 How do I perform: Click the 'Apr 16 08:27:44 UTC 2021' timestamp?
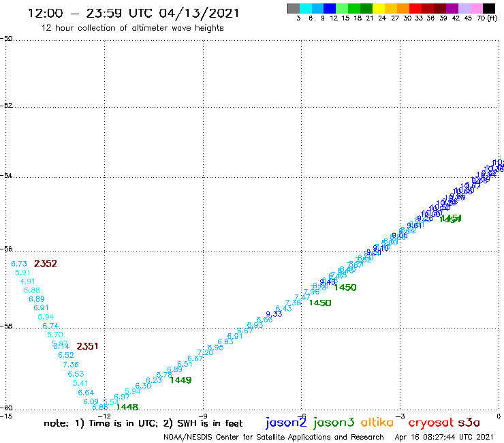[x=444, y=437]
